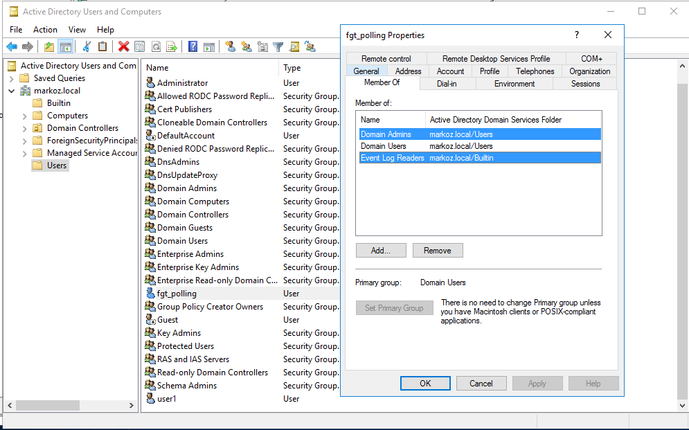The height and width of the screenshot is (430, 689).
Task: Click the red Delete X icon
Action: coord(123,47)
